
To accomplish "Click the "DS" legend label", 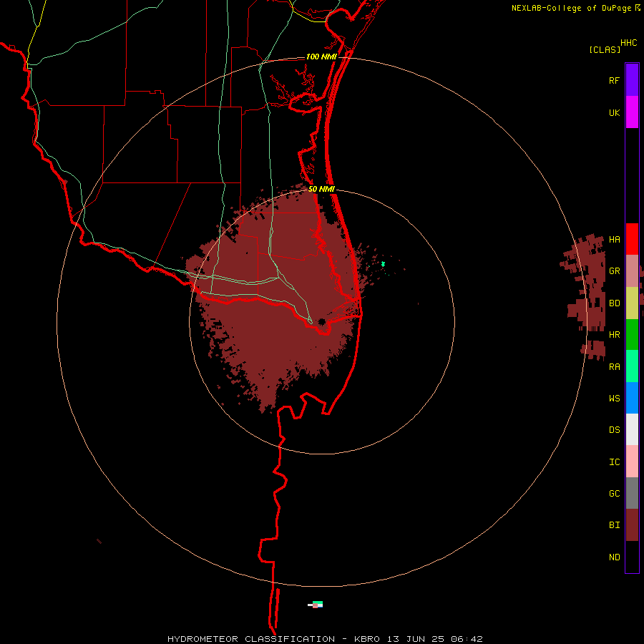I will pyautogui.click(x=614, y=430).
